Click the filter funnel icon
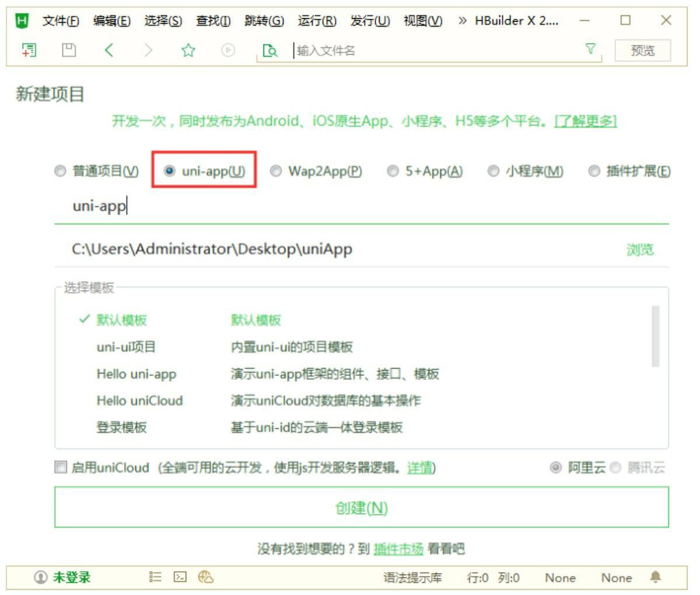 click(x=591, y=50)
